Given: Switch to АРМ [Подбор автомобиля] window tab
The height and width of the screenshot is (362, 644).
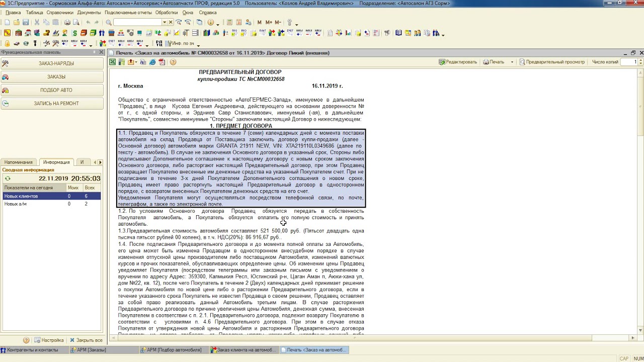Looking at the screenshot, I should click(x=174, y=350).
